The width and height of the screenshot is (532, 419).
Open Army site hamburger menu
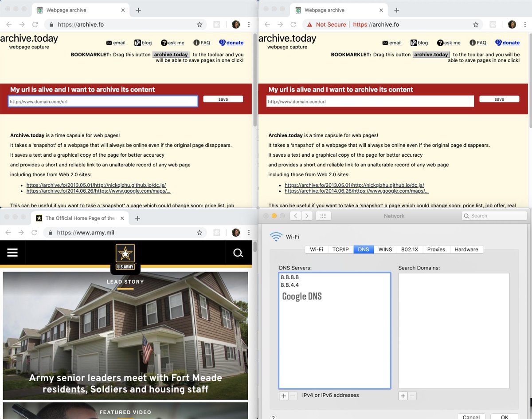click(x=12, y=253)
